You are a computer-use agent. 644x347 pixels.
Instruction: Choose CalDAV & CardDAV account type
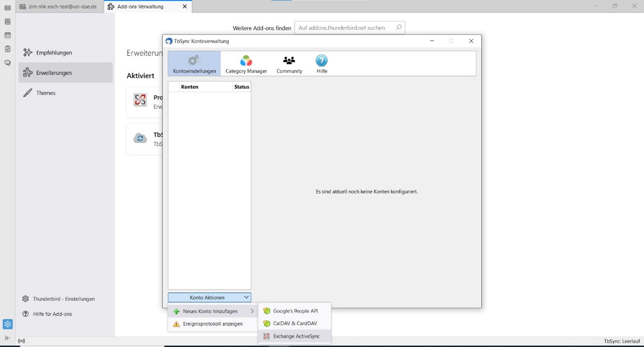click(x=295, y=323)
